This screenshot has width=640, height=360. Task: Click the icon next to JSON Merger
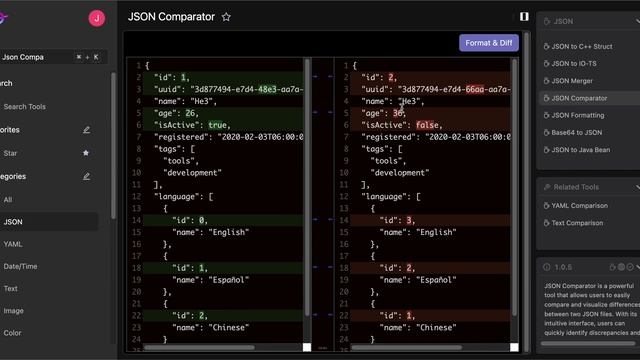(546, 81)
